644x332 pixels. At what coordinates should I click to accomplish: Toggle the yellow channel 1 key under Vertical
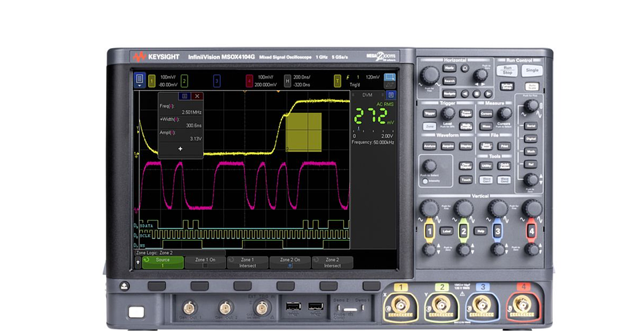coord(429,231)
